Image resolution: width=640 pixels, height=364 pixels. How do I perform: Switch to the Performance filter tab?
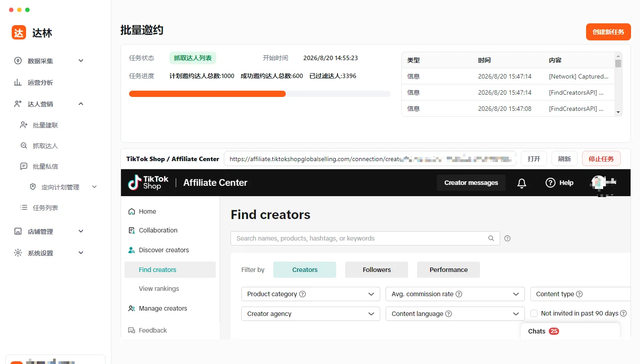[449, 270]
